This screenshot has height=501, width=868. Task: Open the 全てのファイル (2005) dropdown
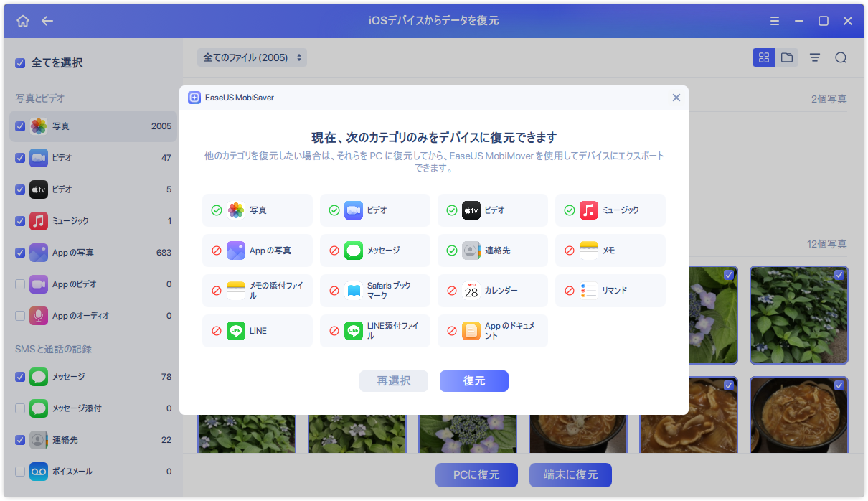252,57
